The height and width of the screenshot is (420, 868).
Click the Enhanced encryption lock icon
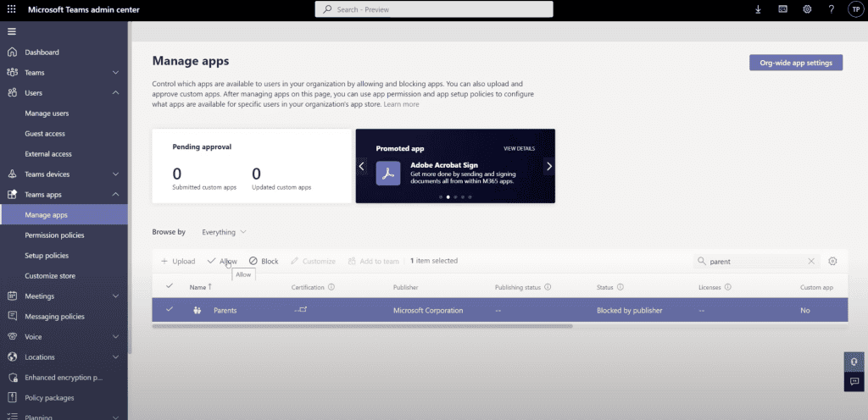[12, 378]
